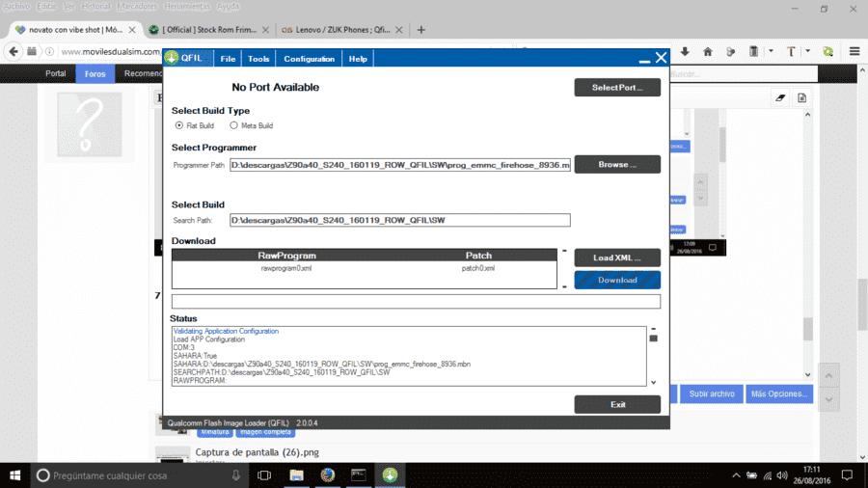Open Windows action center notifications
The width and height of the screenshot is (868, 488).
(x=847, y=475)
